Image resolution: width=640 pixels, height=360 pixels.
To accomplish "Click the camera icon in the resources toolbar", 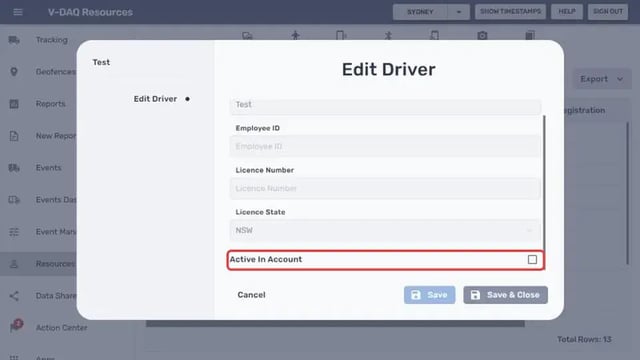I will (482, 36).
